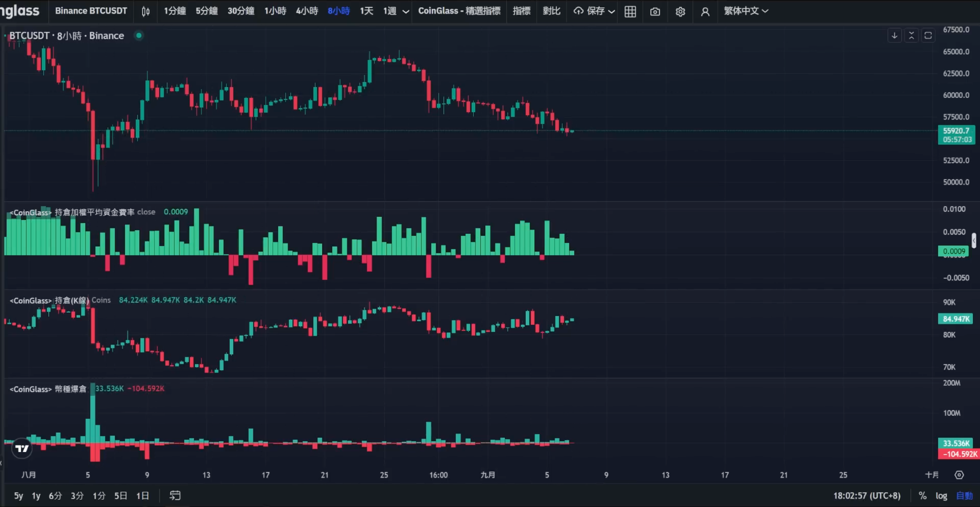Switch to the 30分鐘 interval

click(x=241, y=11)
